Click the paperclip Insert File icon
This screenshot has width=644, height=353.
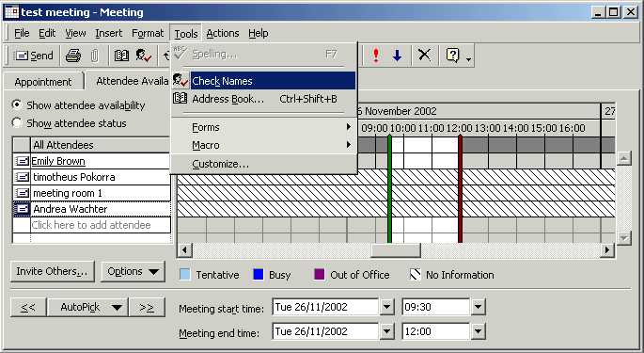[x=94, y=56]
